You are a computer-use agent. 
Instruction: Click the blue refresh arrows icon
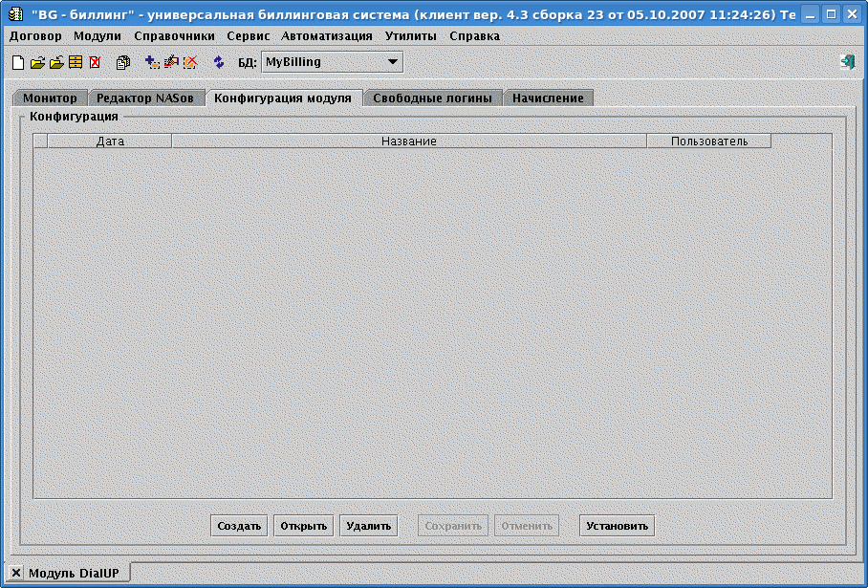tap(219, 62)
